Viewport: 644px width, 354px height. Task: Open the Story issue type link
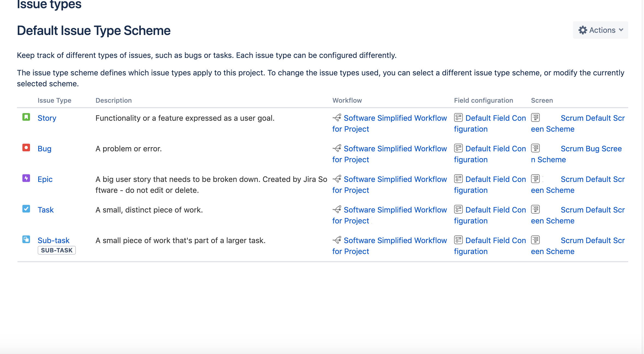[47, 118]
